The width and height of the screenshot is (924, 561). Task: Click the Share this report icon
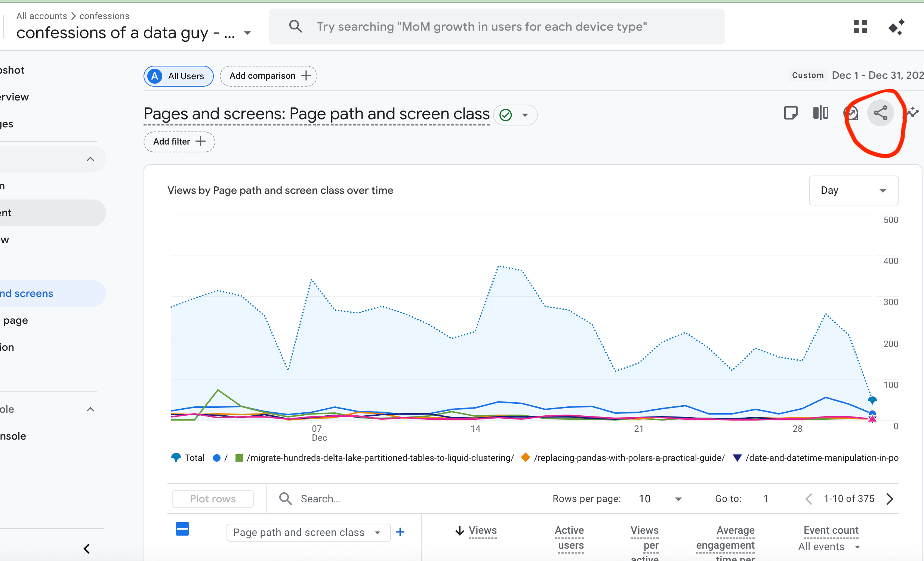881,113
